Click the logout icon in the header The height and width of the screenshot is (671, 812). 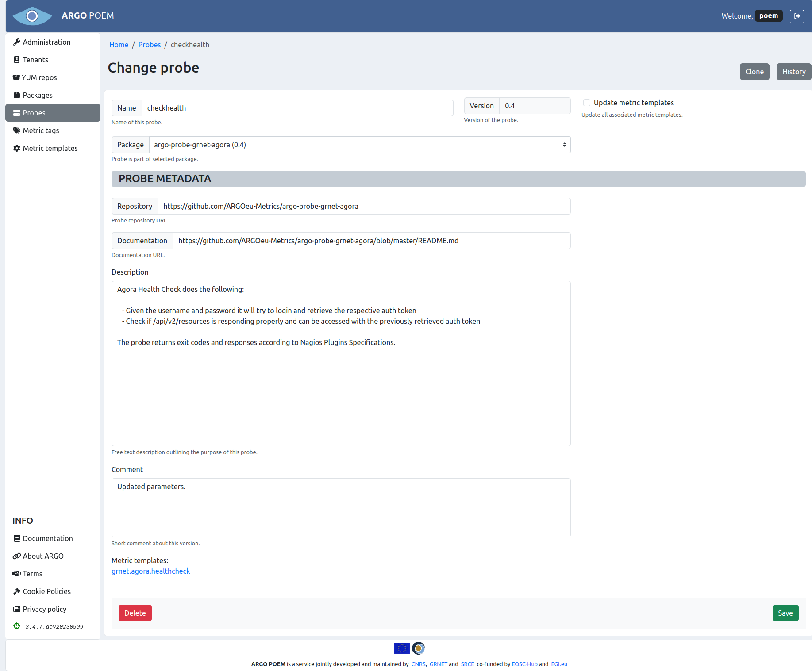point(797,16)
